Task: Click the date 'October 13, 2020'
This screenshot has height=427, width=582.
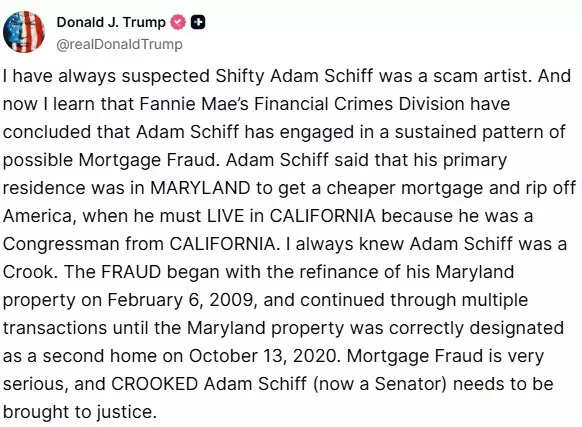Action: pos(264,356)
